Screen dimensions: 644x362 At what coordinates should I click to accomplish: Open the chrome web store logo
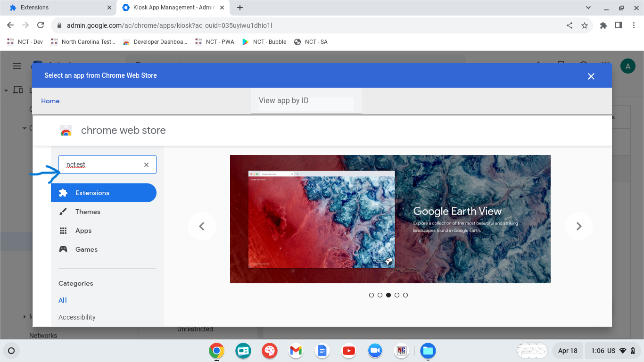coord(66,131)
